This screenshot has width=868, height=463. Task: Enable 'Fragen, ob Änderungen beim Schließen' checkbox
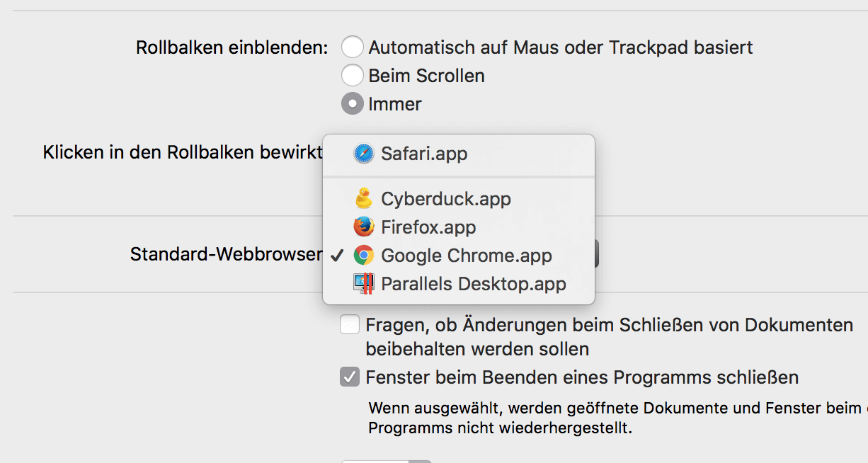click(x=350, y=325)
